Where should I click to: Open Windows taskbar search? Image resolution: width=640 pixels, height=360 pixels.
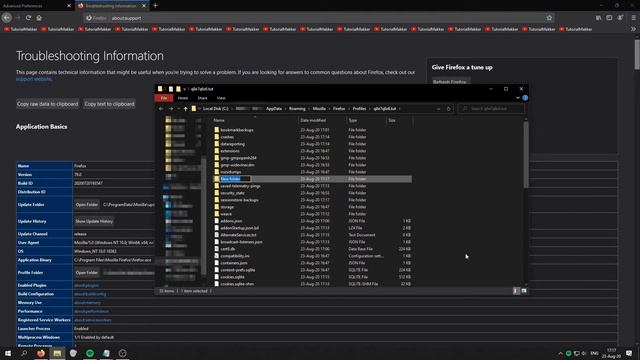point(24,353)
